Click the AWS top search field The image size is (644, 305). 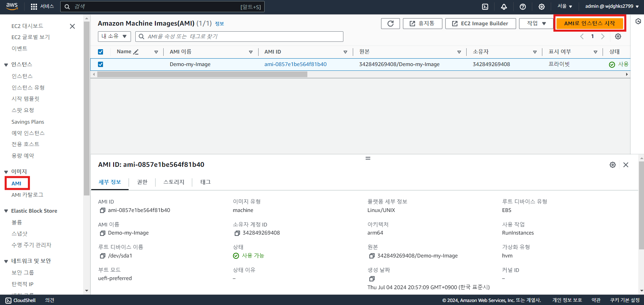(x=162, y=7)
